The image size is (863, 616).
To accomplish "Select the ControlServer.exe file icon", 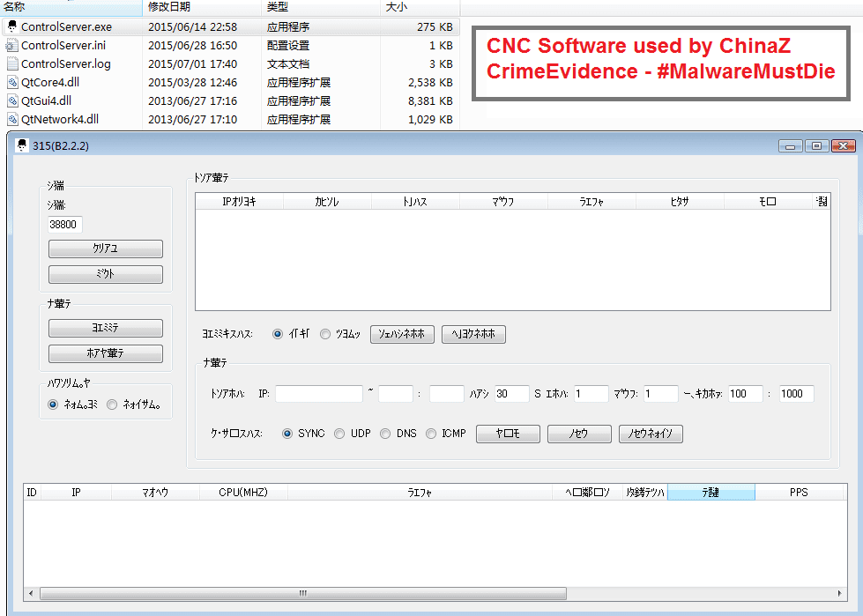I will tap(11, 26).
